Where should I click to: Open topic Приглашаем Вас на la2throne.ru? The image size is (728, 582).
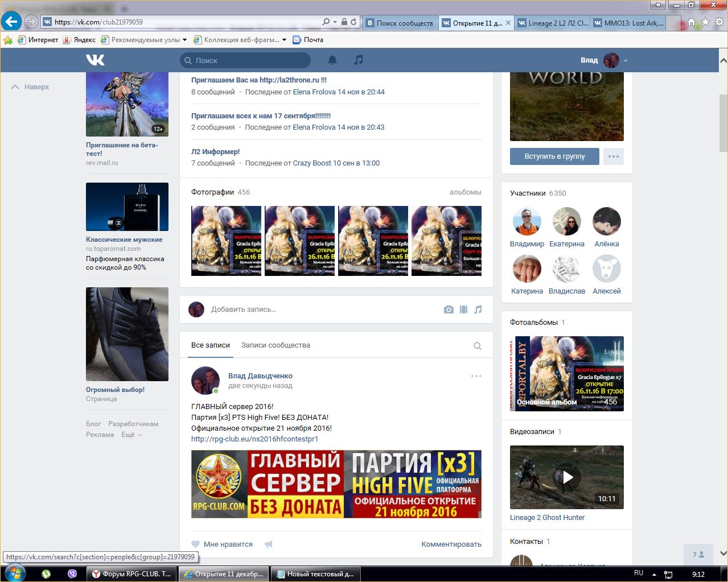(259, 80)
